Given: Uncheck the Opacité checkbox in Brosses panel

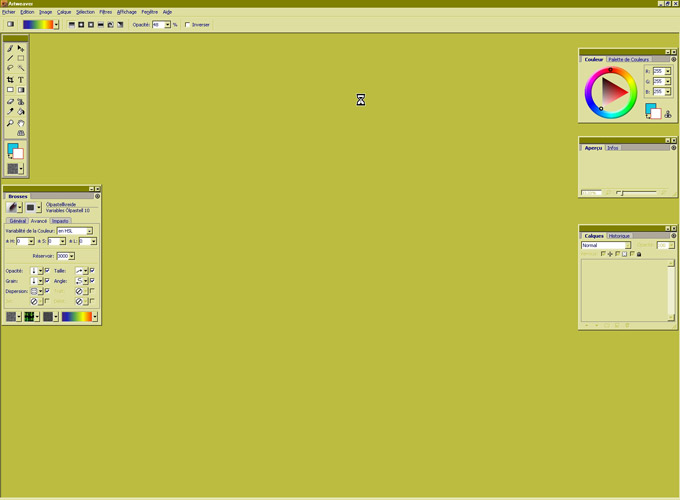Looking at the screenshot, I should (47, 271).
